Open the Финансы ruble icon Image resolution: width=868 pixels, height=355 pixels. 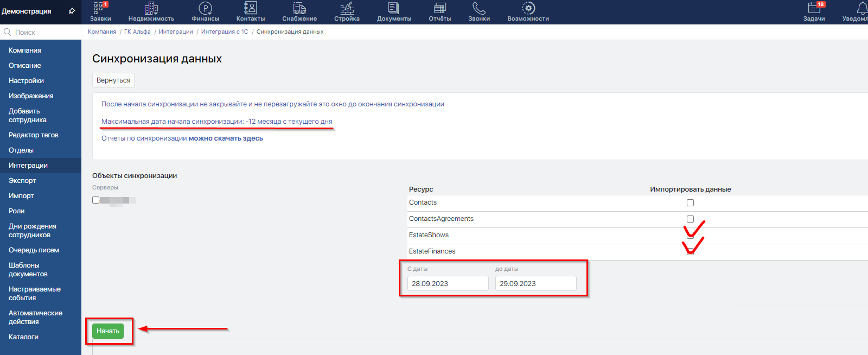205,8
